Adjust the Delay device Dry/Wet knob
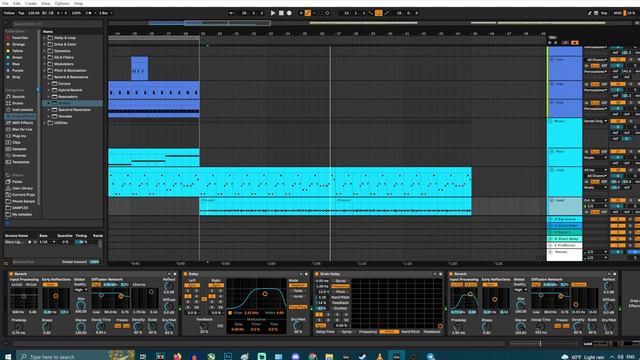Image resolution: width=640 pixels, height=360 pixels. (x=298, y=325)
